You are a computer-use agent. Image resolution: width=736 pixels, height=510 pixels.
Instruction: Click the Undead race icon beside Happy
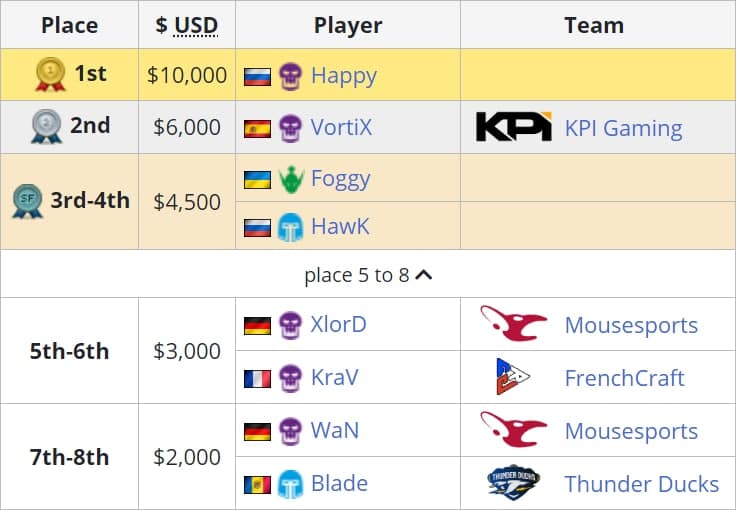point(290,76)
